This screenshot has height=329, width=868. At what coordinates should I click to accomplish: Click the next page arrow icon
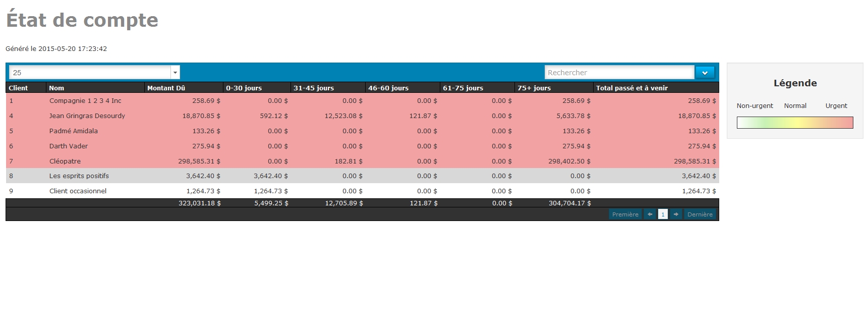coord(676,214)
